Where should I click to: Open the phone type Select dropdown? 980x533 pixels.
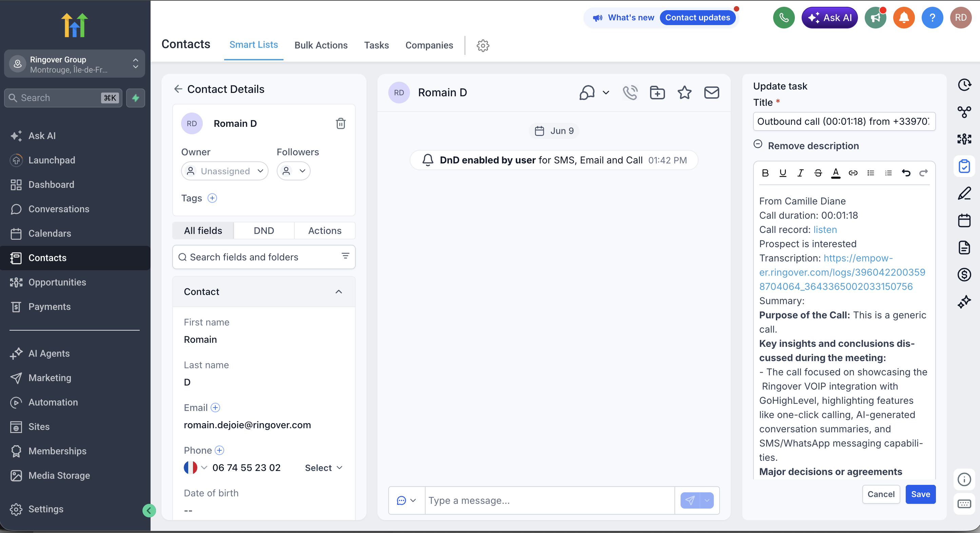click(324, 468)
